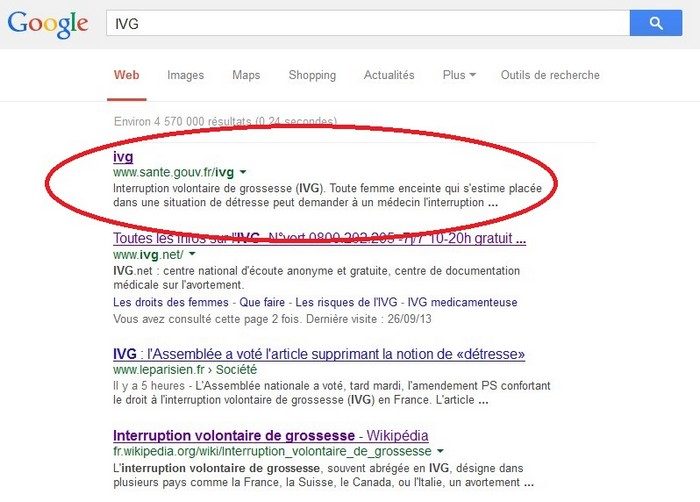Click the Google logo
Viewport: 700px width, 502px height.
click(x=47, y=23)
